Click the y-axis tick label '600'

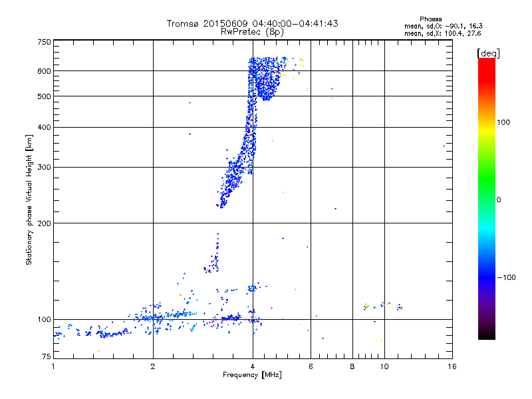pyautogui.click(x=44, y=71)
